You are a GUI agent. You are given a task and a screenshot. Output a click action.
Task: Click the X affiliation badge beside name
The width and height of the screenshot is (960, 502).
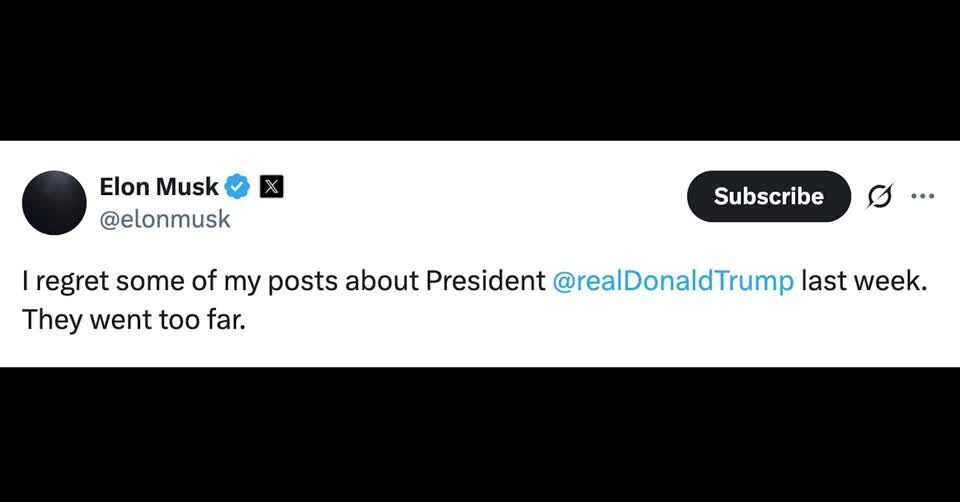coord(272,186)
